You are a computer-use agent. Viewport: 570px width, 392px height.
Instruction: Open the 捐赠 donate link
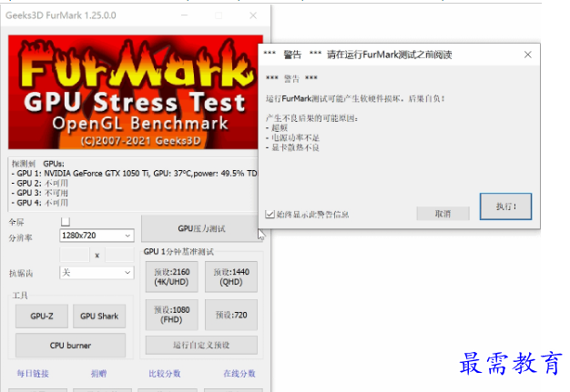coord(98,374)
